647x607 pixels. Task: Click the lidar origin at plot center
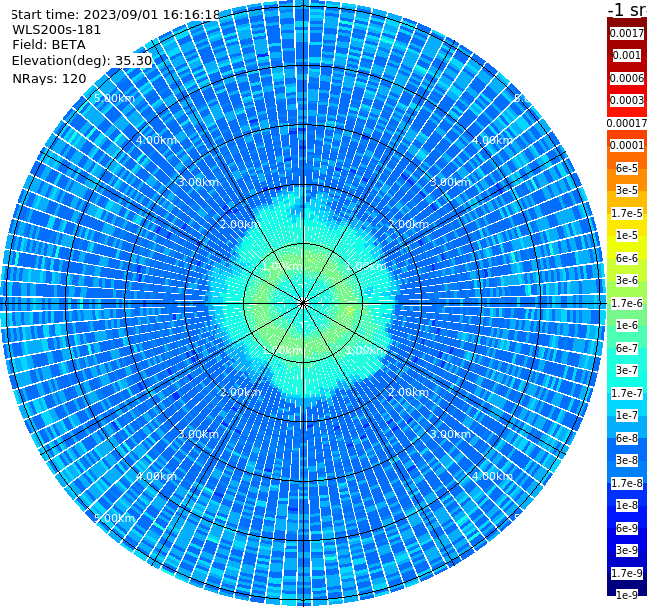point(303,303)
